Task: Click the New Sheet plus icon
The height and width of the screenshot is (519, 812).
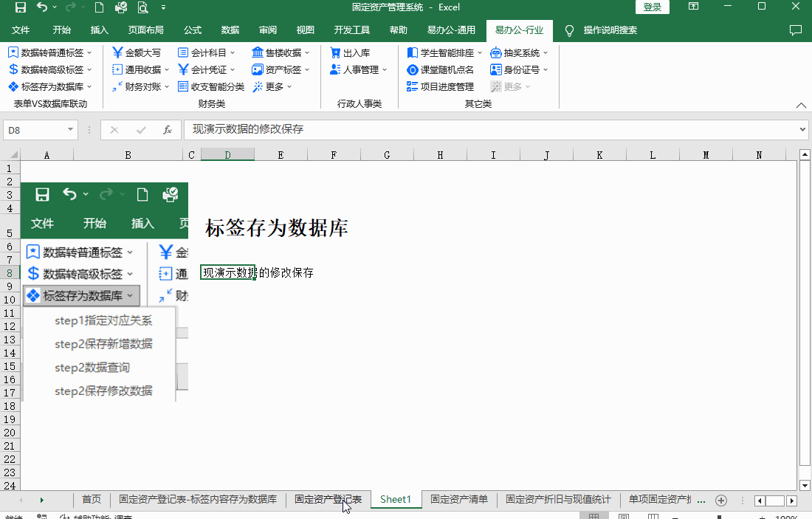Action: click(x=721, y=501)
